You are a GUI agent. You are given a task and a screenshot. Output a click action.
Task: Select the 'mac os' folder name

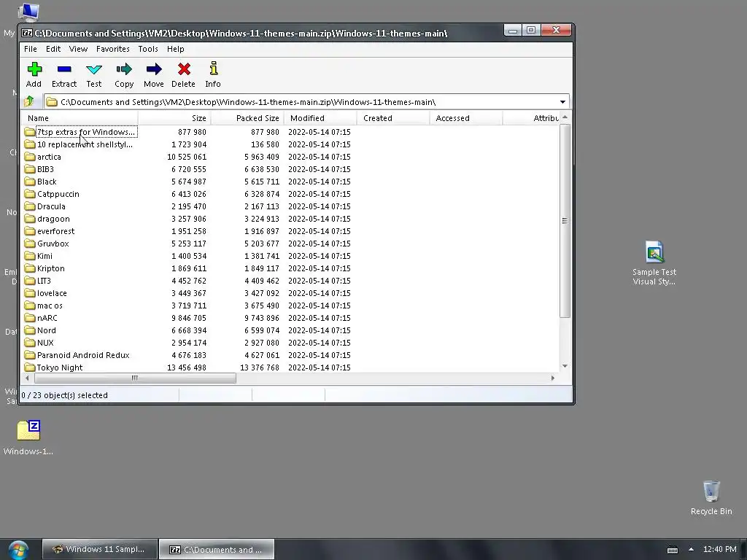click(50, 306)
